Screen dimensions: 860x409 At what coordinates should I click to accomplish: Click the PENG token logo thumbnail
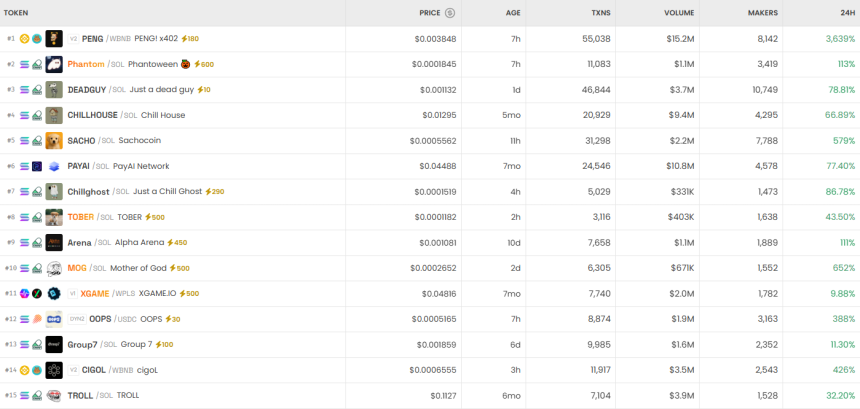point(54,38)
